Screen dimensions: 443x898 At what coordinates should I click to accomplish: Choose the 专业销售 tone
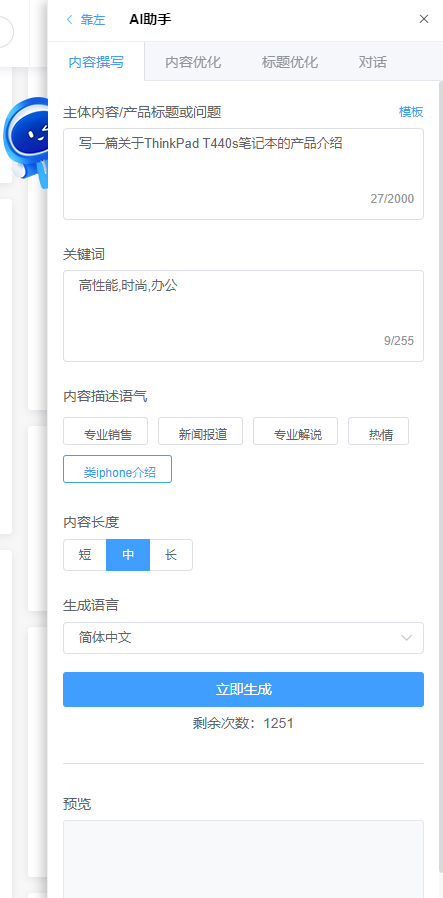point(105,431)
